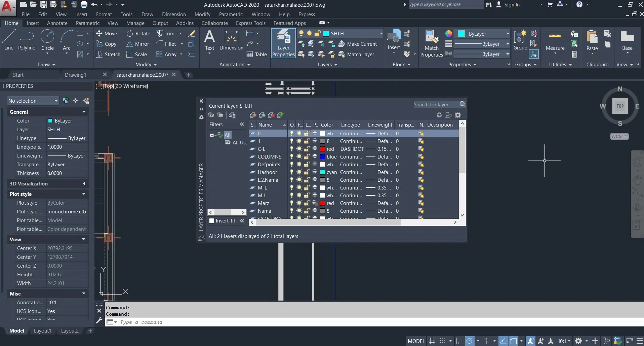
Task: Click the Rotate tool
Action: (138, 34)
